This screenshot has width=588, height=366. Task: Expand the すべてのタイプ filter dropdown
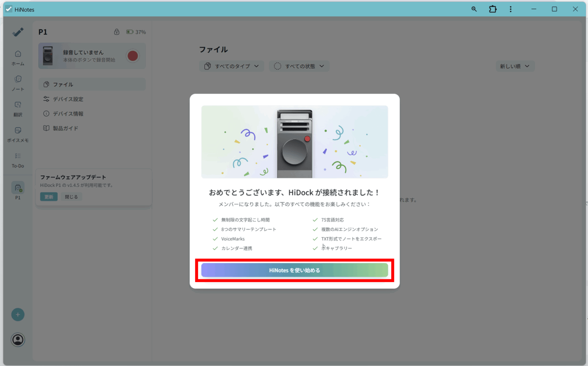coord(231,66)
